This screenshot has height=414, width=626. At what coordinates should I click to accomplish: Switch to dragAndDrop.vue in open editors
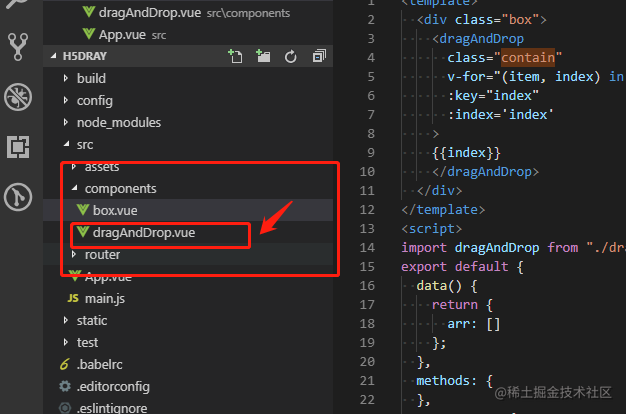tap(188, 13)
